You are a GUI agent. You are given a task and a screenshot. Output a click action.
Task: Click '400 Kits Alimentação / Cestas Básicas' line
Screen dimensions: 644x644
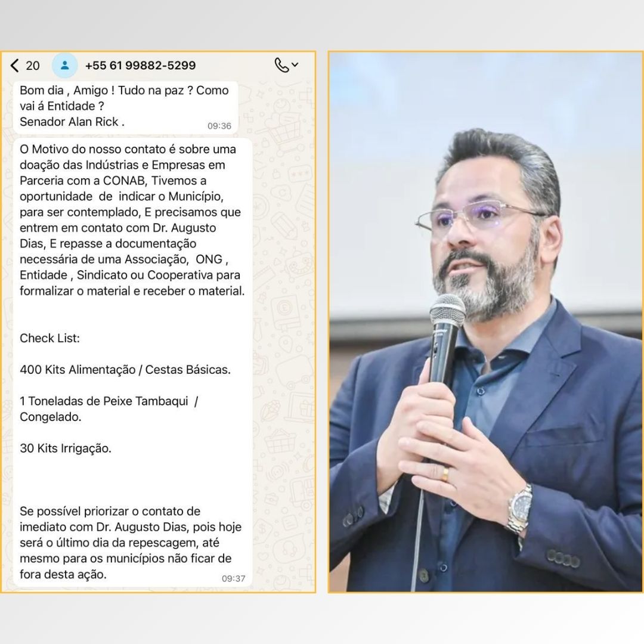(125, 370)
